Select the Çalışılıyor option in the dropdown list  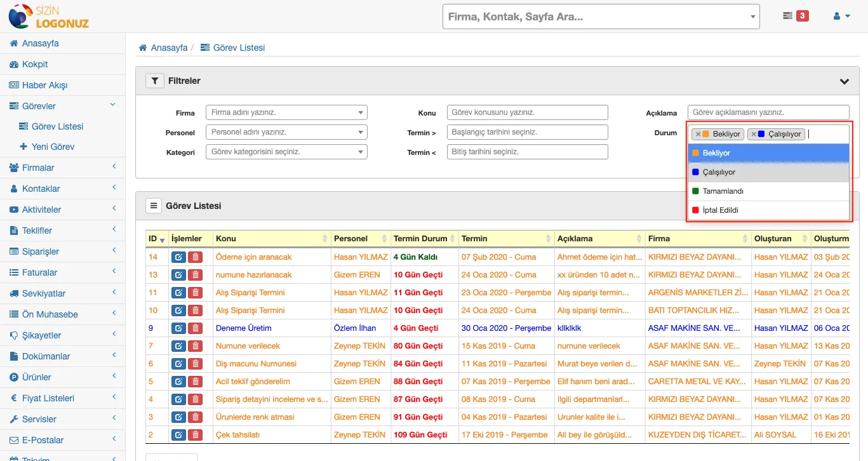(768, 172)
